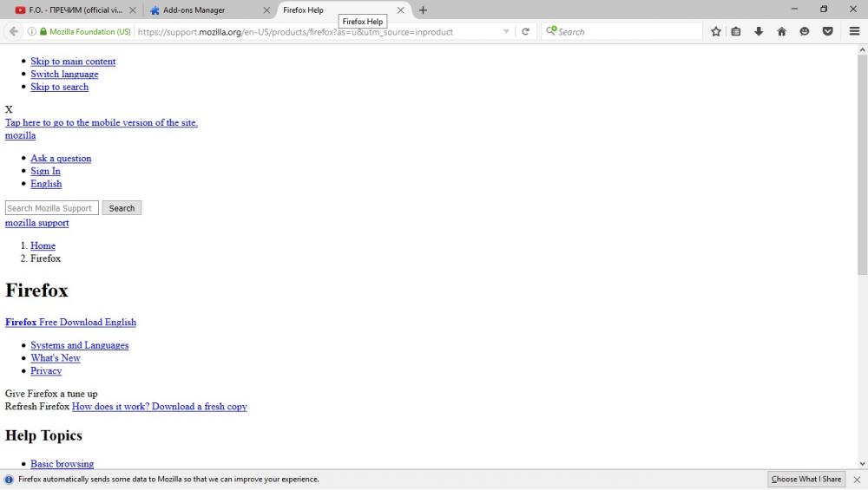Click the scrollbar up arrow
Viewport: 868px width, 490px height.
pos(862,49)
